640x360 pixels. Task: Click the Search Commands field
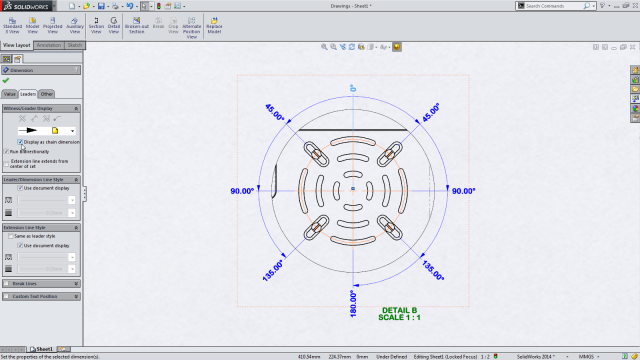point(554,6)
